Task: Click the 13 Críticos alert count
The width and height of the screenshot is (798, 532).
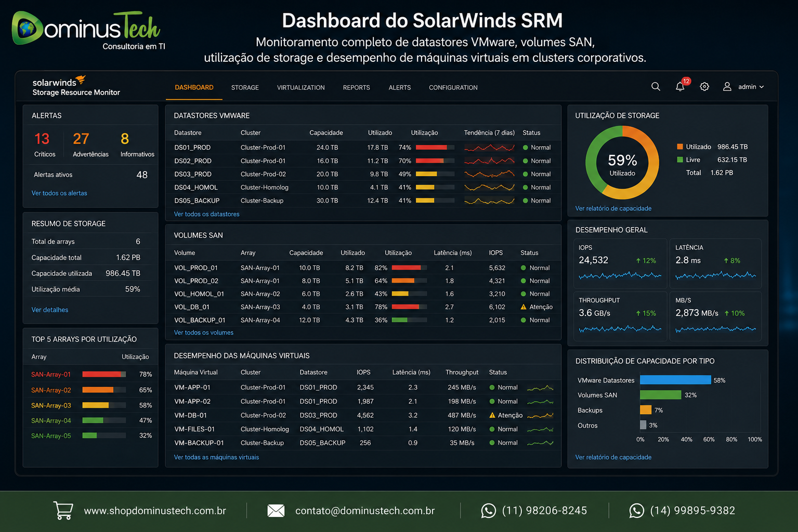Action: point(42,139)
